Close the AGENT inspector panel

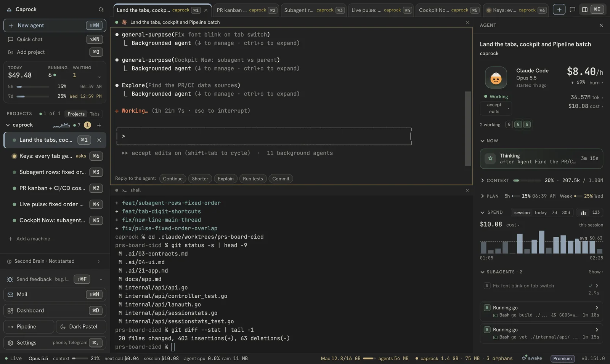tap(601, 26)
